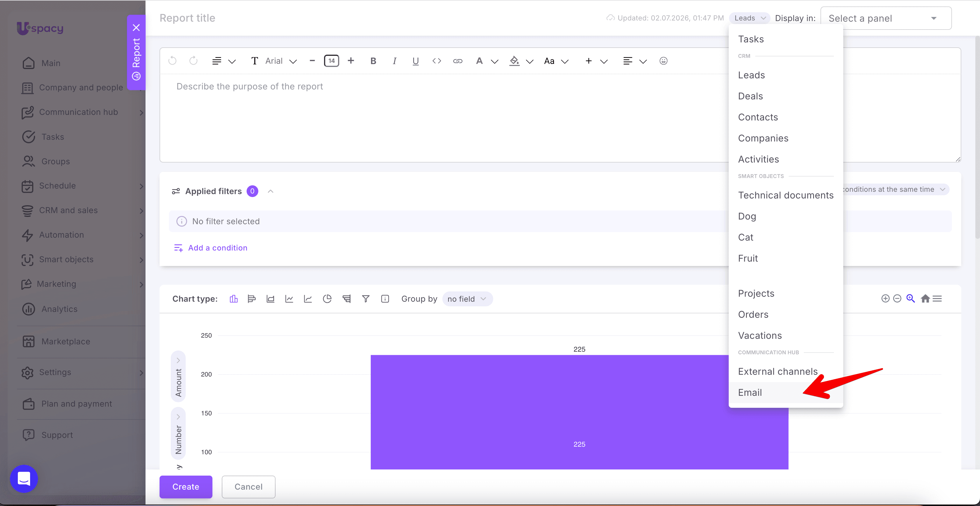Open the fill color picker icon
The height and width of the screenshot is (506, 980).
click(x=514, y=61)
